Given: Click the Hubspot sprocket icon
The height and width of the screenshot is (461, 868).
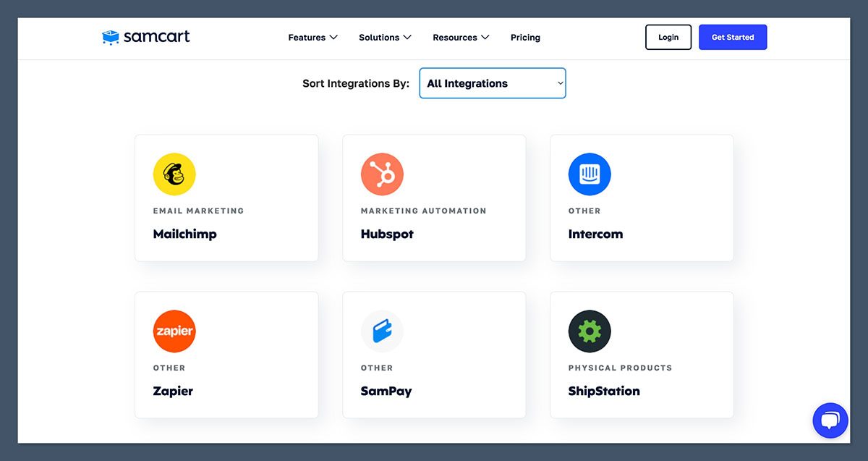Looking at the screenshot, I should click(x=382, y=174).
